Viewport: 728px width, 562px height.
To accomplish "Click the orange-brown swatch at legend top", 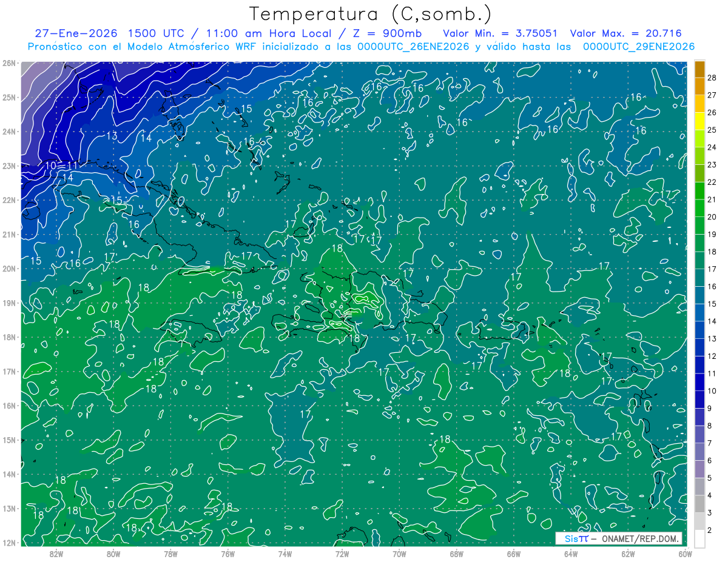I will point(699,69).
